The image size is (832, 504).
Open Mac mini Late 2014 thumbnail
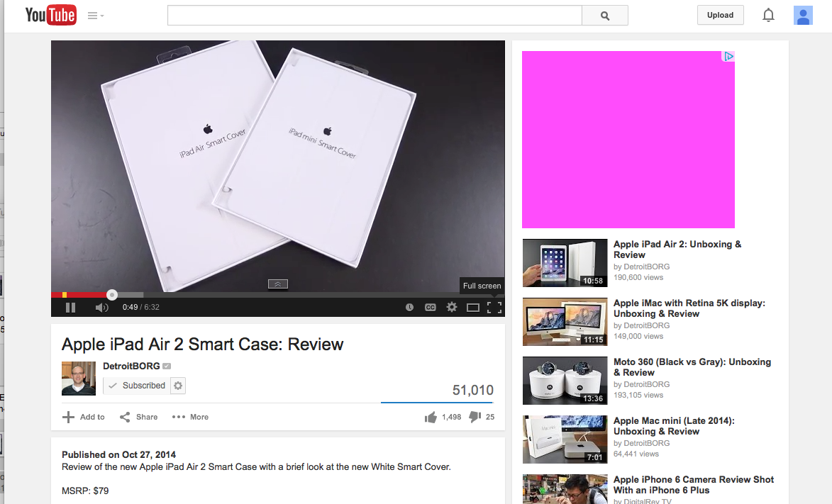565,439
